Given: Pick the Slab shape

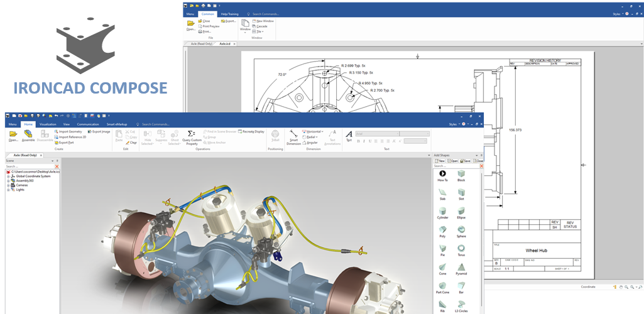Looking at the screenshot, I should [443, 194].
